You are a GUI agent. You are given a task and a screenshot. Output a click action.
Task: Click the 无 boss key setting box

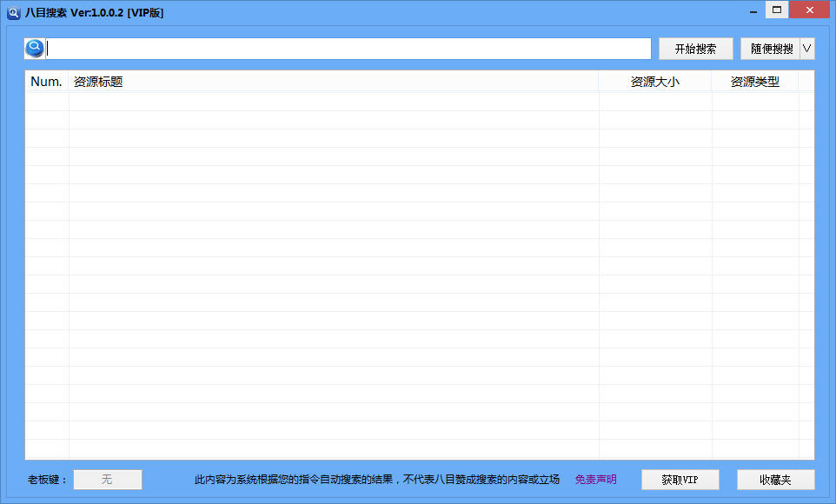coord(107,479)
